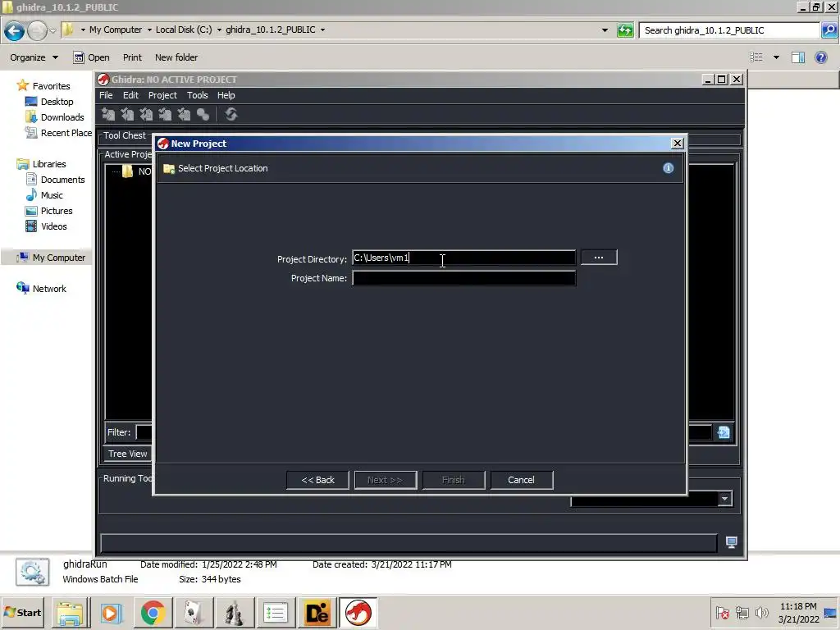Click the Open button in Explorer toolbar
Viewport: 840px width, 630px height.
(92, 57)
